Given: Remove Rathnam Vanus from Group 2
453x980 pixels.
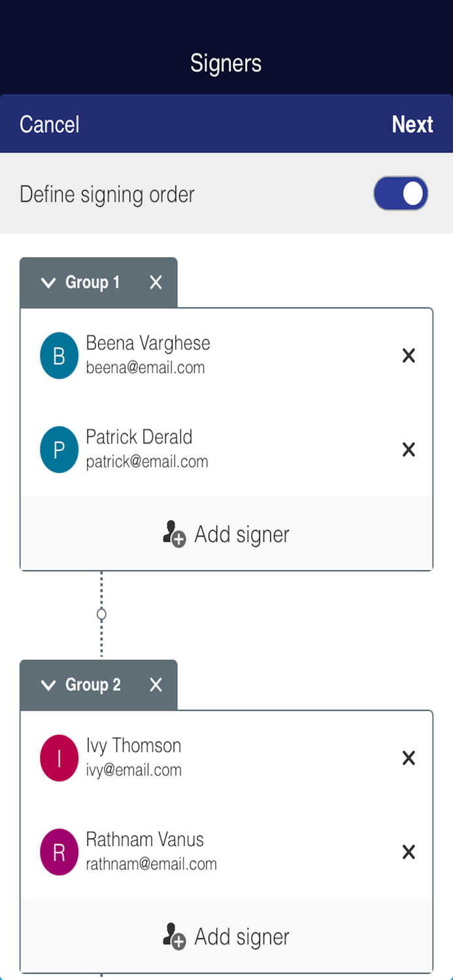Looking at the screenshot, I should point(408,852).
